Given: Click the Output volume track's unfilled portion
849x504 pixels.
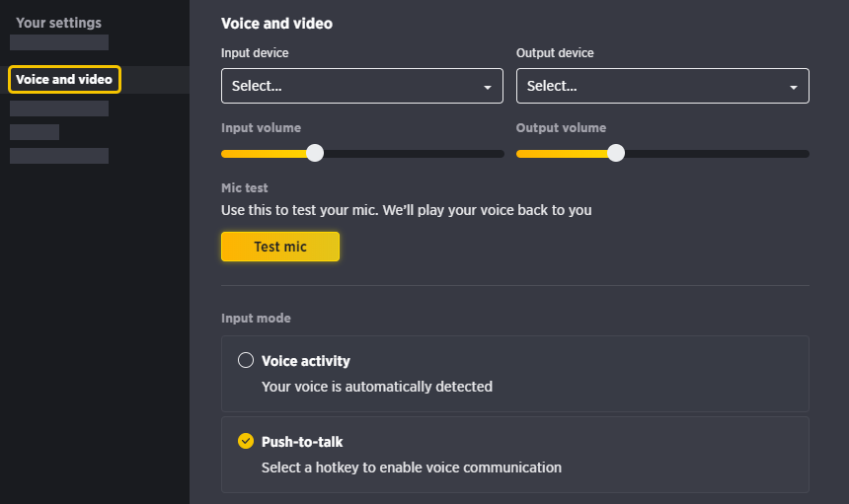Looking at the screenshot, I should click(717, 154).
